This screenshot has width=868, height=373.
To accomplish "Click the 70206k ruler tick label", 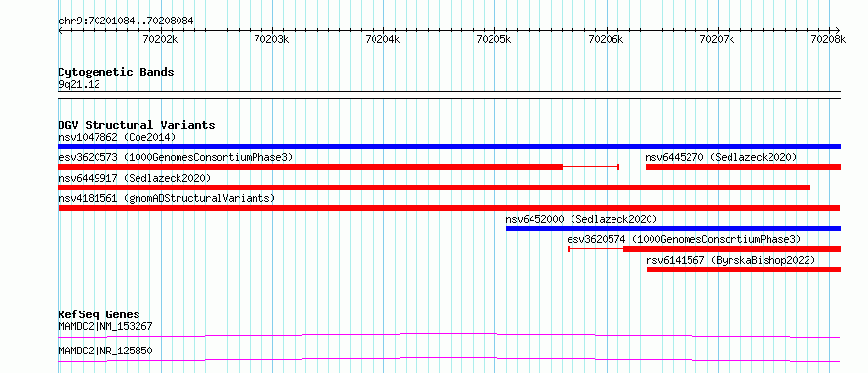I will click(x=607, y=39).
